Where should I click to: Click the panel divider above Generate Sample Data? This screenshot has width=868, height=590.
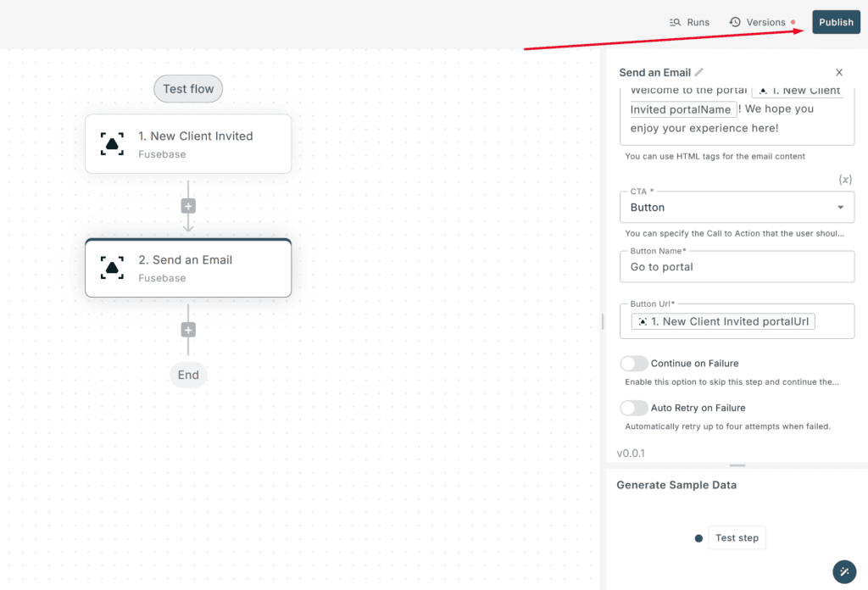point(737,465)
